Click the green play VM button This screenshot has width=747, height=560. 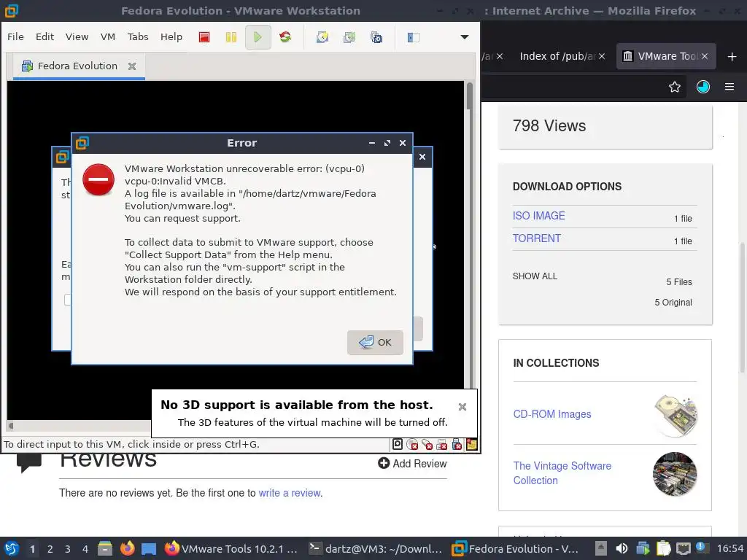tap(258, 37)
